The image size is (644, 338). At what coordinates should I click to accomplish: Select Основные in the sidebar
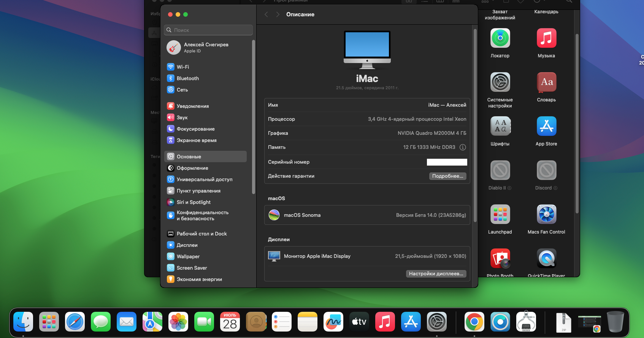(x=205, y=156)
